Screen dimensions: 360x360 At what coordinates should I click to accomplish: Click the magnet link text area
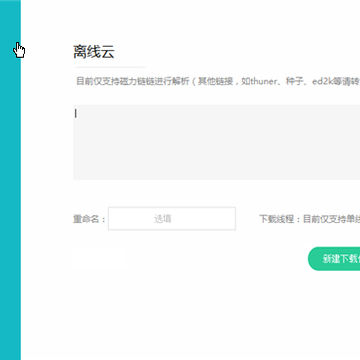pyautogui.click(x=217, y=142)
